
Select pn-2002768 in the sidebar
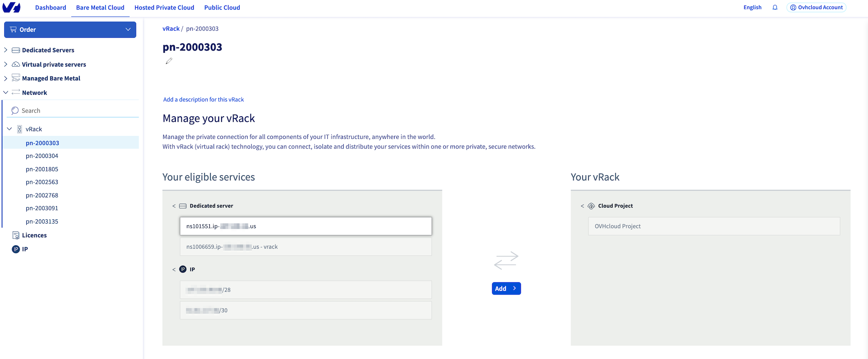(x=42, y=195)
